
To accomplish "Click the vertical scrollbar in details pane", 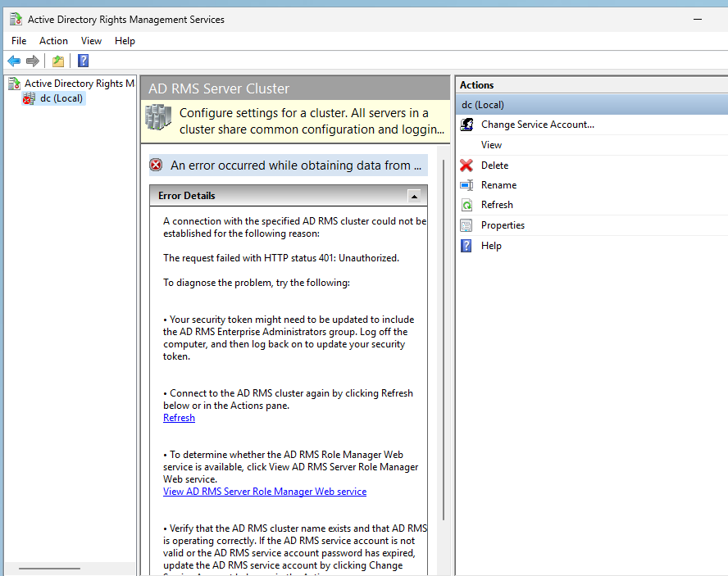I will click(x=444, y=339).
